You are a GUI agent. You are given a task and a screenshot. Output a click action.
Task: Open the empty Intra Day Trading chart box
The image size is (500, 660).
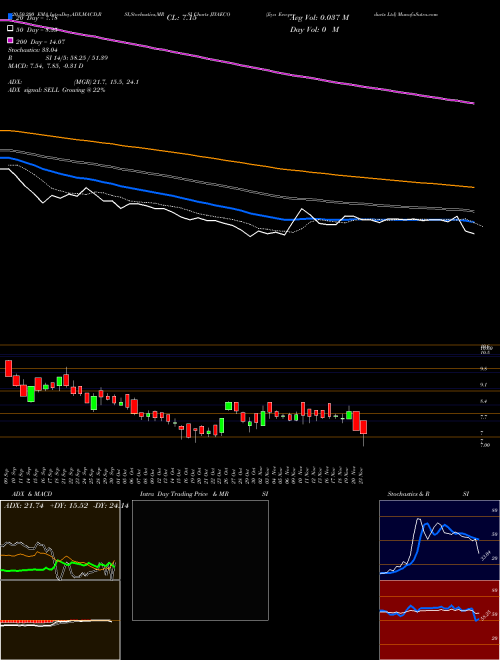(x=200, y=560)
